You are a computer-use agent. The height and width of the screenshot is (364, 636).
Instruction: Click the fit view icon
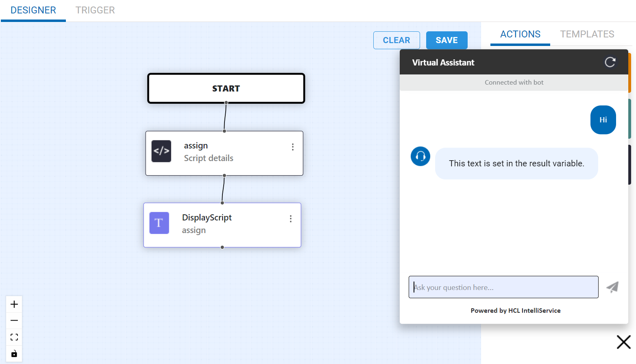tap(14, 337)
